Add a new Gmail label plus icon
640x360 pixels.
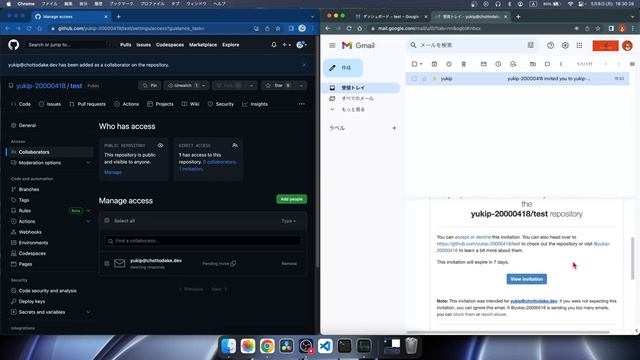[394, 128]
